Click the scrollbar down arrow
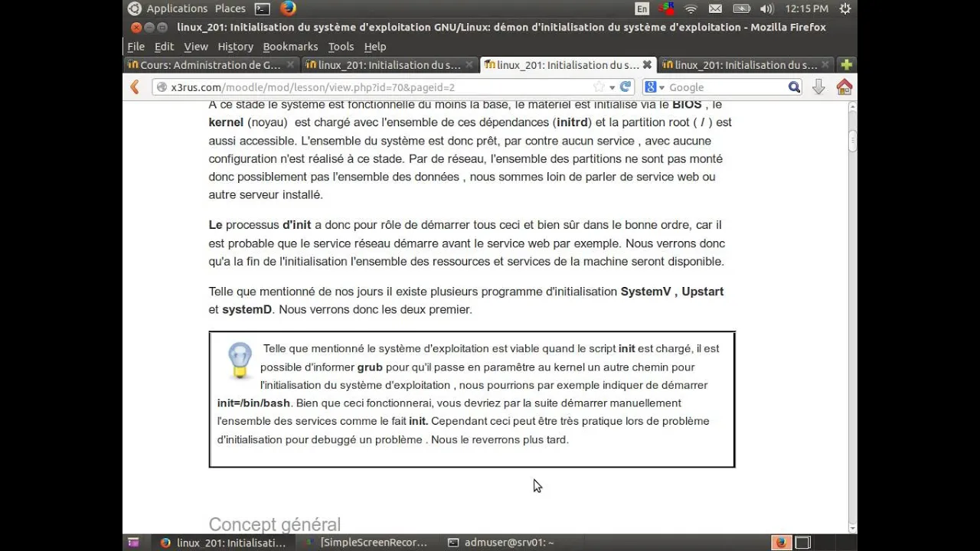This screenshot has width=980, height=551. click(852, 528)
